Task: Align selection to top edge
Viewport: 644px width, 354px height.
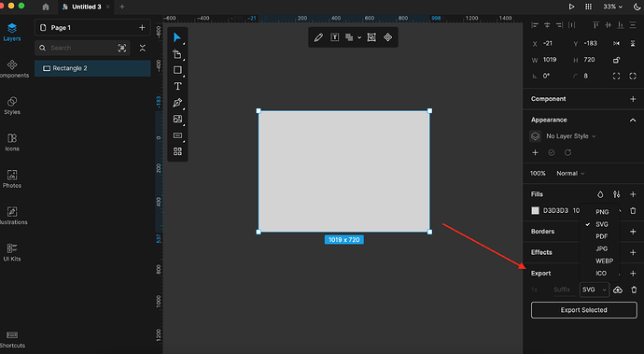Action: (596, 25)
